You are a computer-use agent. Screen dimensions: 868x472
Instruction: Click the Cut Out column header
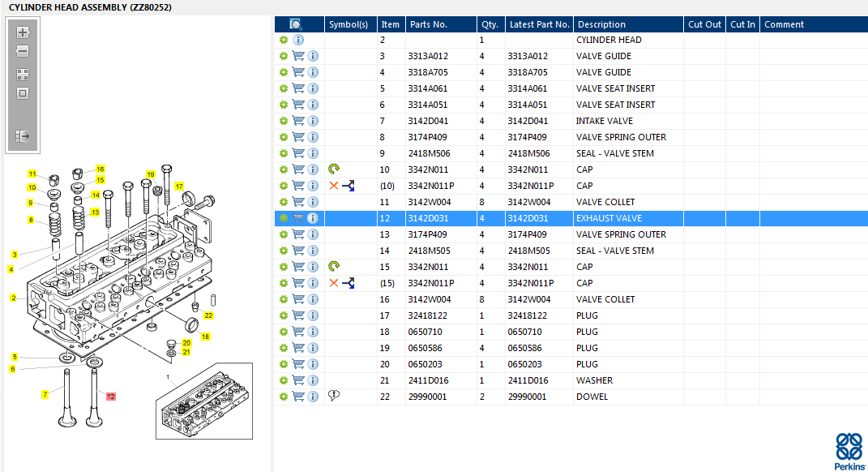click(x=705, y=24)
